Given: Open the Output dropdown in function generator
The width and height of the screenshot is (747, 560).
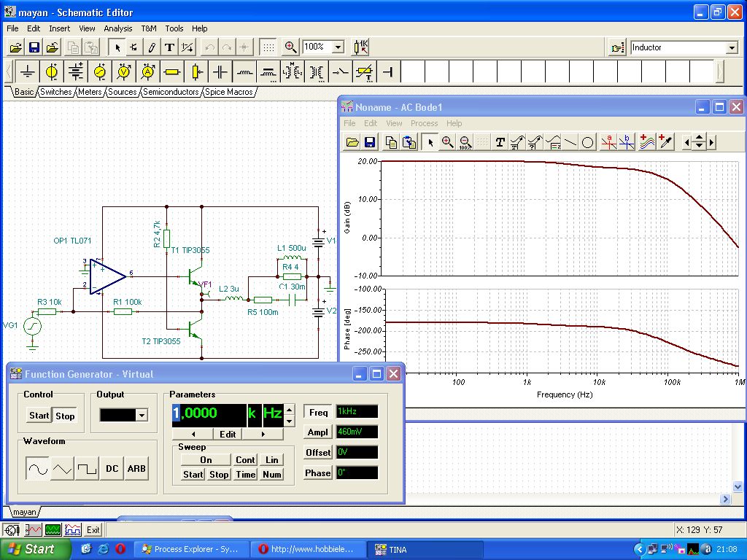Looking at the screenshot, I should [x=142, y=415].
